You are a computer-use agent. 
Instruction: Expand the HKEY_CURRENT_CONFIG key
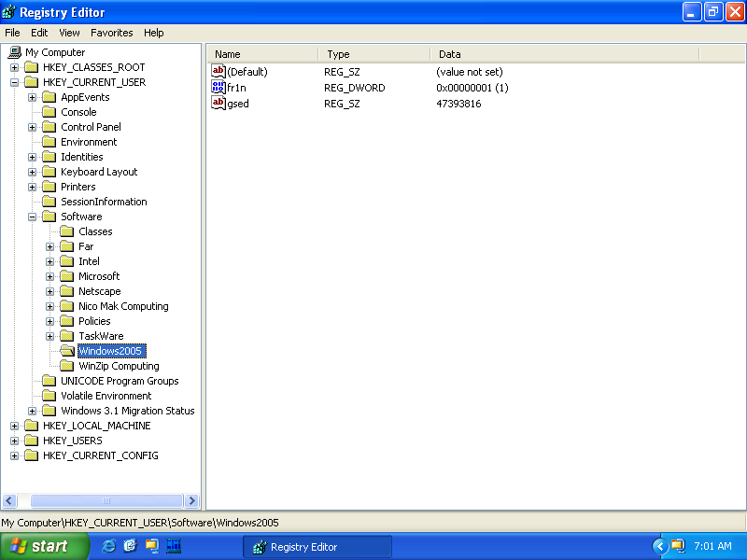click(14, 455)
